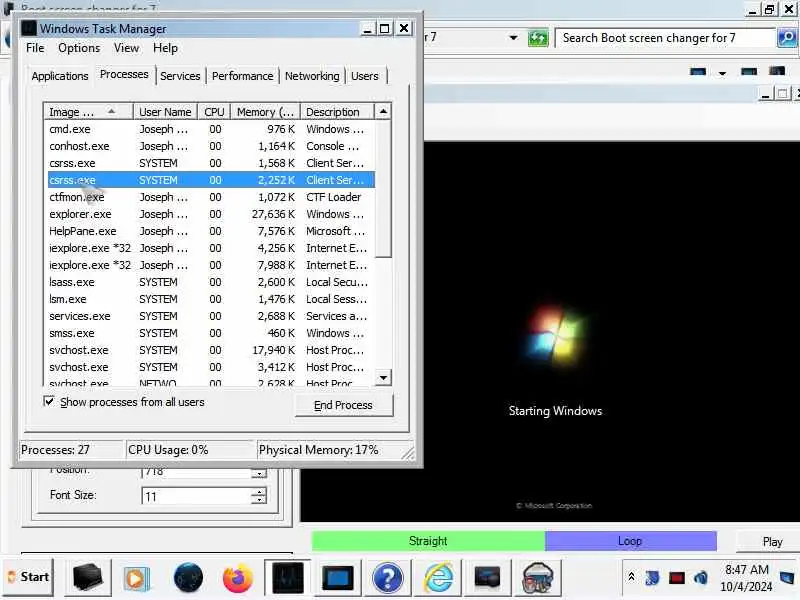
Task: Open the black folder icon in the taskbar
Action: point(88,578)
